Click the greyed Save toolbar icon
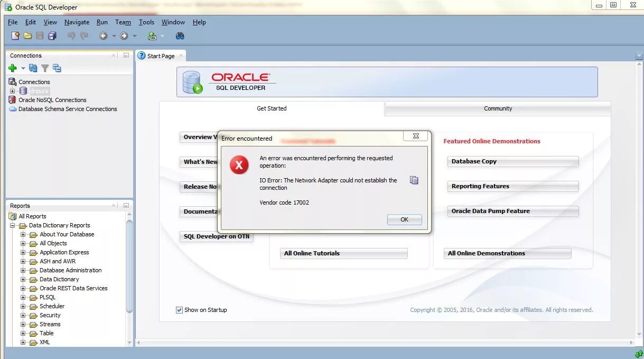Screen dimensions: 644x359 pyautogui.click(x=40, y=36)
